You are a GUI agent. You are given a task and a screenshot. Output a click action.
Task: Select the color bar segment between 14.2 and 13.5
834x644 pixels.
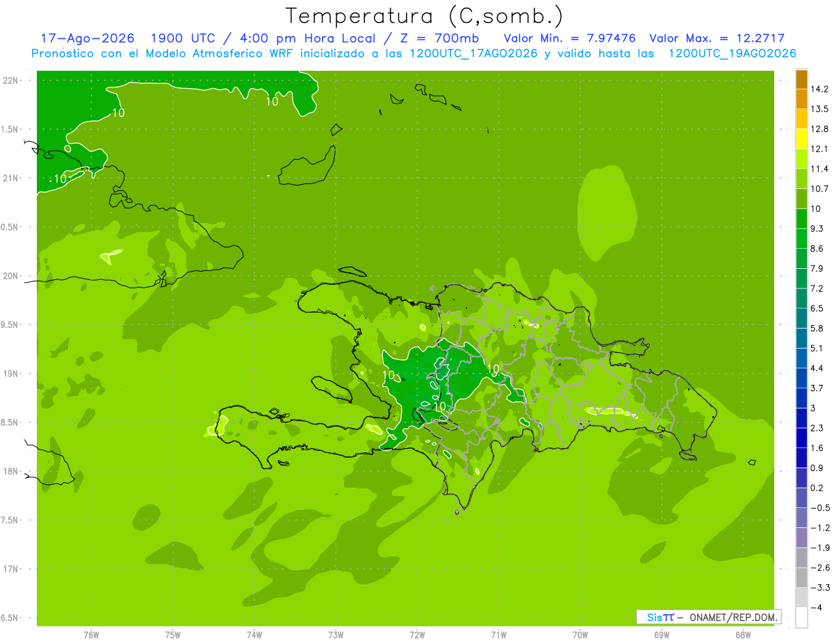coord(801,99)
